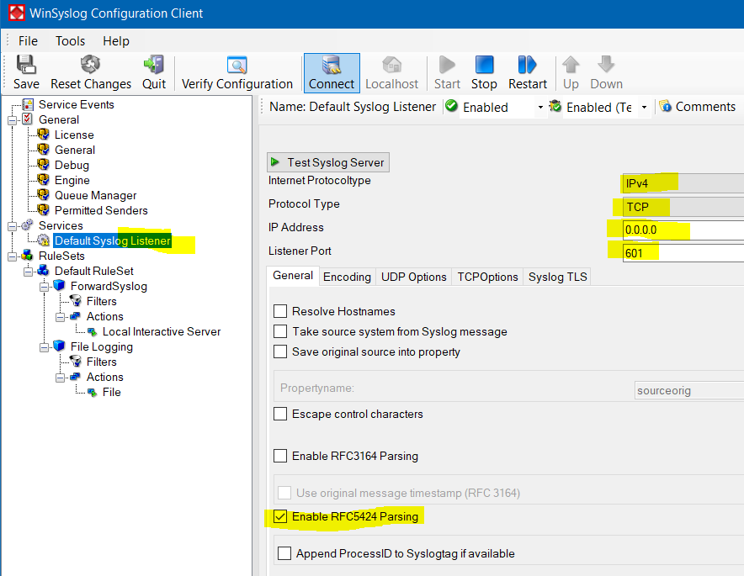Viewport: 744px width, 576px height.
Task: Click the Permitted Senders node icon
Action: tap(43, 210)
